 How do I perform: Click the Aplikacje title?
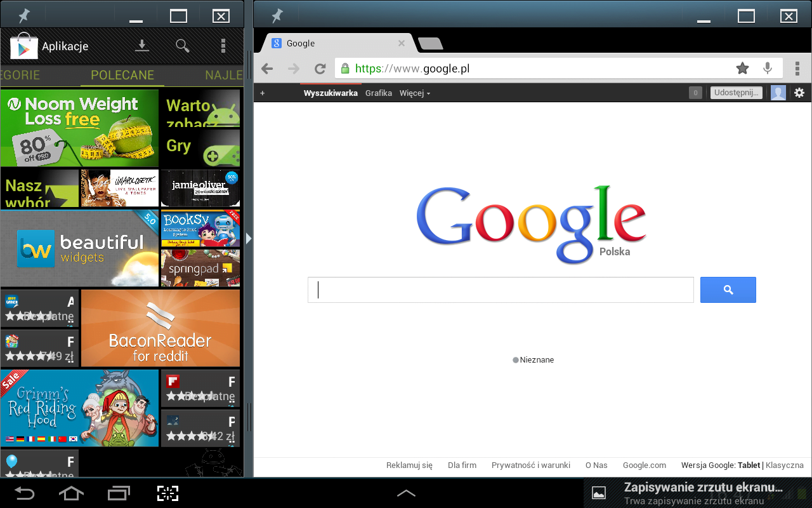[65, 46]
